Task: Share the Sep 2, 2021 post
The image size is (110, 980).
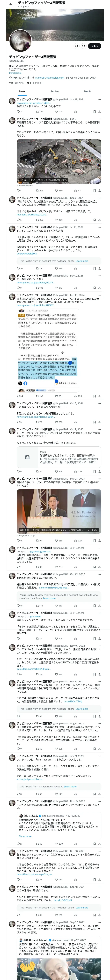Action: (99, 220)
